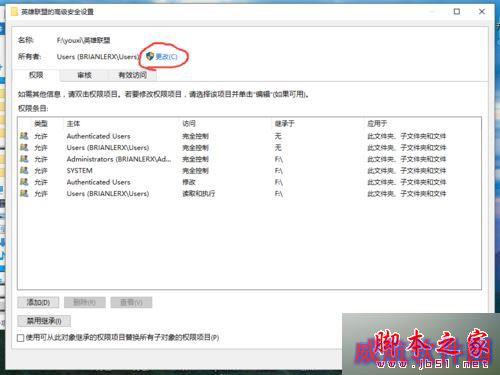Click the 'F:\' cell in the SYSTEM row
Image resolution: width=500 pixels, height=375 pixels.
tap(279, 171)
